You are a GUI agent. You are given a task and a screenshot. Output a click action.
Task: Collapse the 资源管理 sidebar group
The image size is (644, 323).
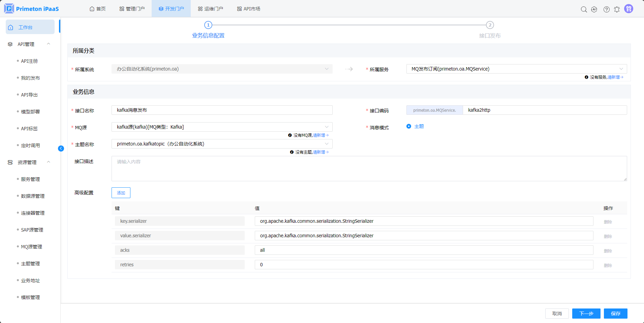coord(49,162)
